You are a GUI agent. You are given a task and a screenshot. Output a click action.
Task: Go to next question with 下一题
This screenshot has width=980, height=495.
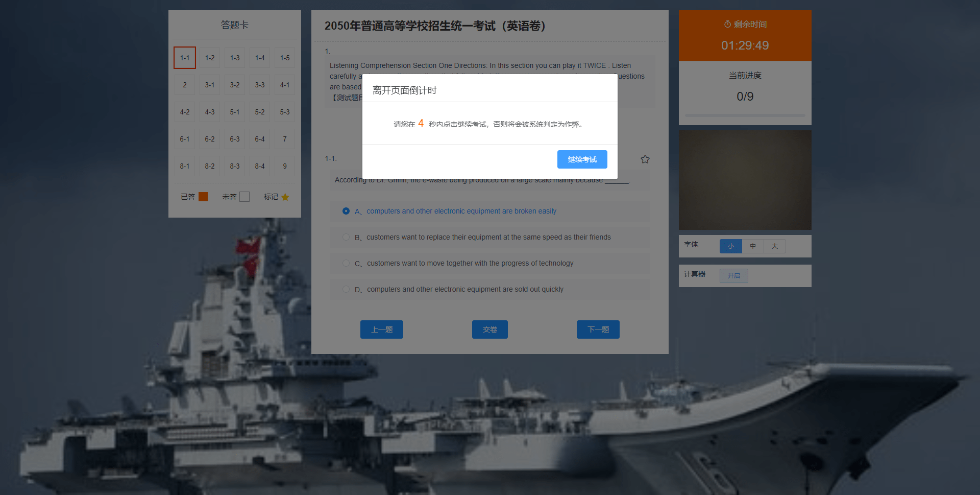[x=598, y=329]
